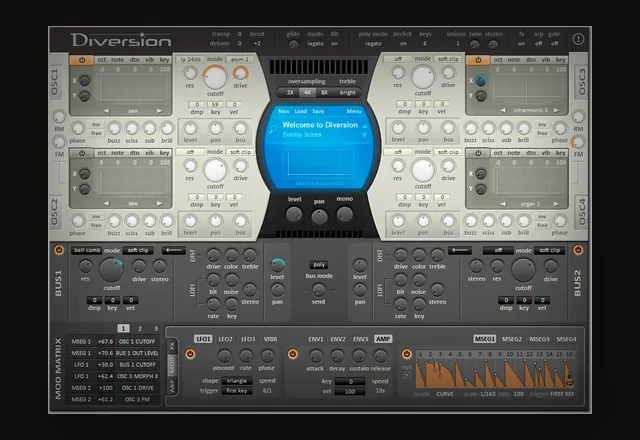The image size is (640, 440).
Task: Toggle MSEG1 power button
Action: pyautogui.click(x=407, y=354)
